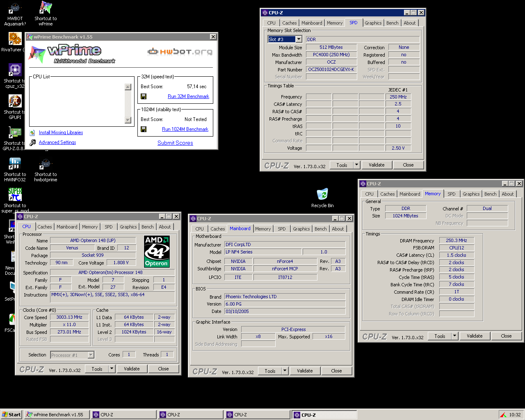Screen dimensions: 525x420
Task: Click the first CPU-Z taskbar button
Action: tap(123, 415)
